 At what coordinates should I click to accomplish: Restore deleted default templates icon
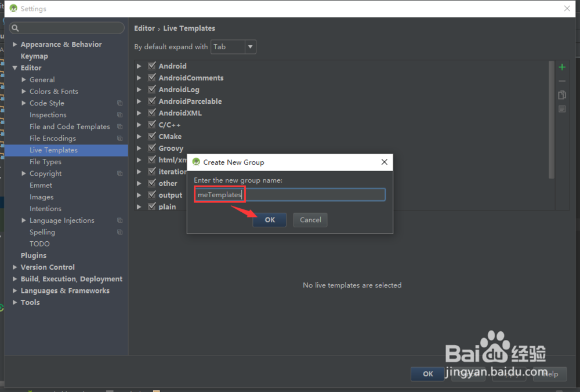[x=561, y=108]
